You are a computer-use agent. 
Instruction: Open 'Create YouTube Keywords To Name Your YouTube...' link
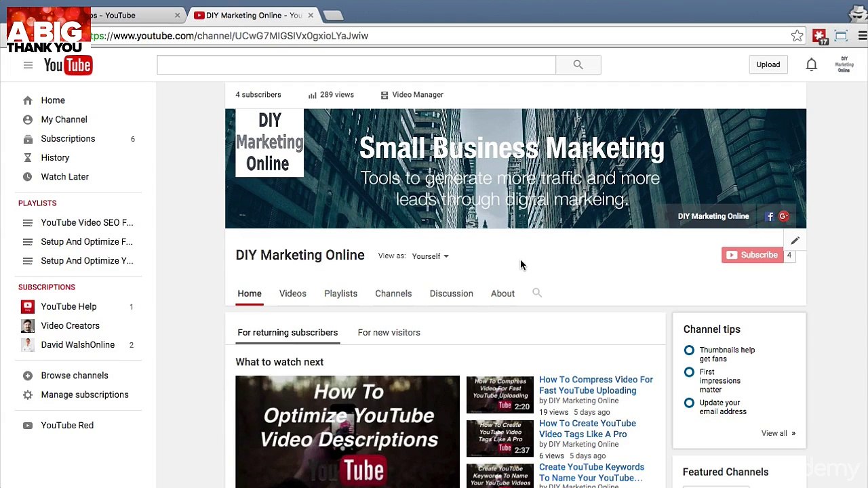click(591, 472)
